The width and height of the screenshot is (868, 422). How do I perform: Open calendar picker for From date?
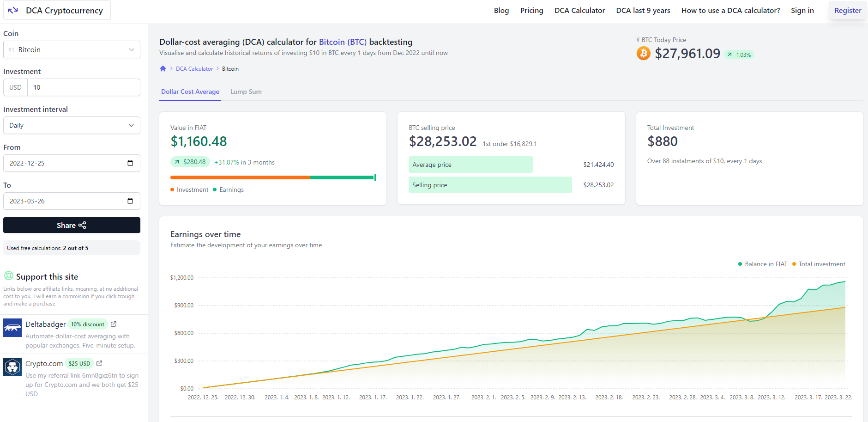click(130, 163)
